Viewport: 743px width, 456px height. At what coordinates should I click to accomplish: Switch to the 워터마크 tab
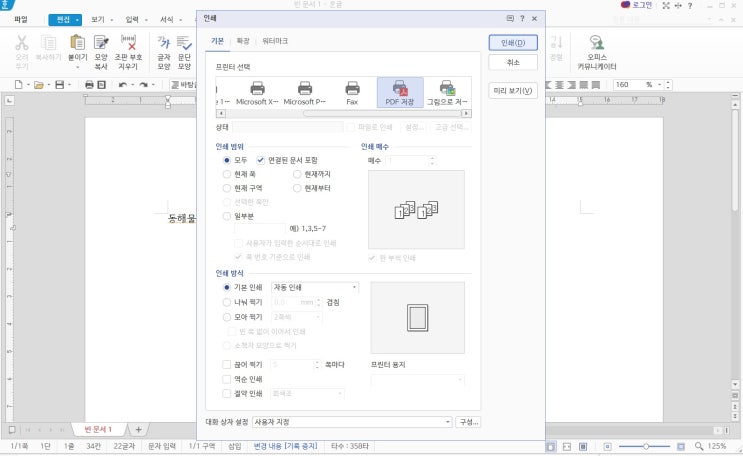coord(275,41)
